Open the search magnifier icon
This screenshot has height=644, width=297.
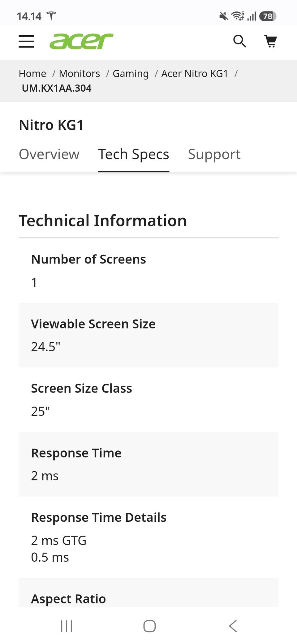(x=239, y=41)
